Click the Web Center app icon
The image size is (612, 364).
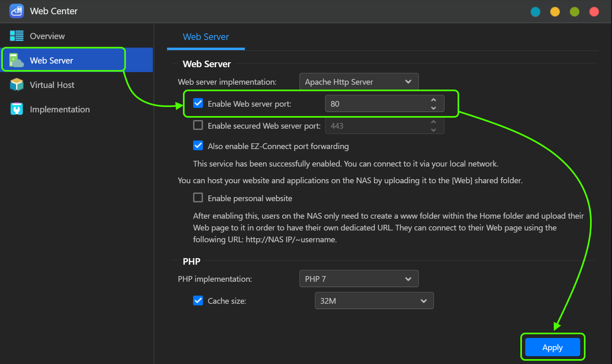tap(17, 11)
